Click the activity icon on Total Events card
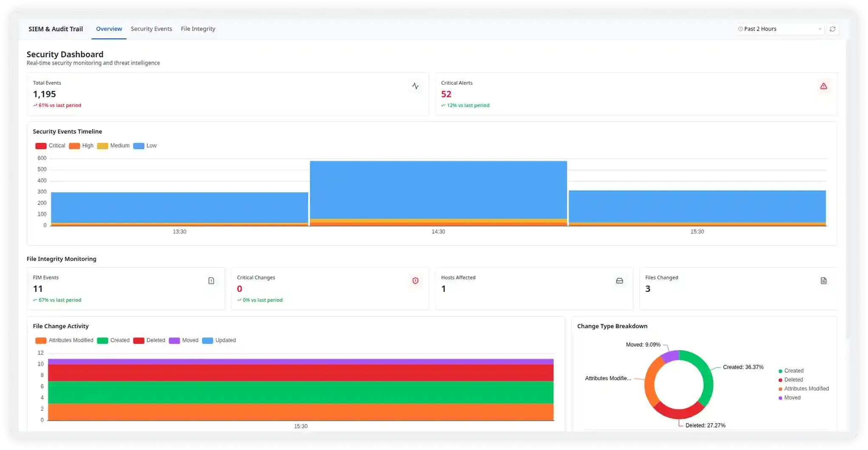868x450 pixels. click(415, 86)
